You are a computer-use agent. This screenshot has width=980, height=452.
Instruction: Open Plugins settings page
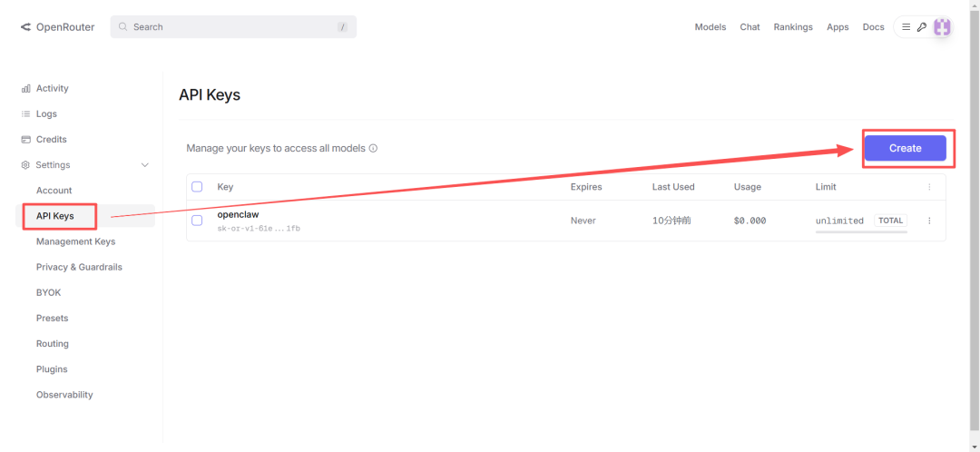[x=52, y=369]
